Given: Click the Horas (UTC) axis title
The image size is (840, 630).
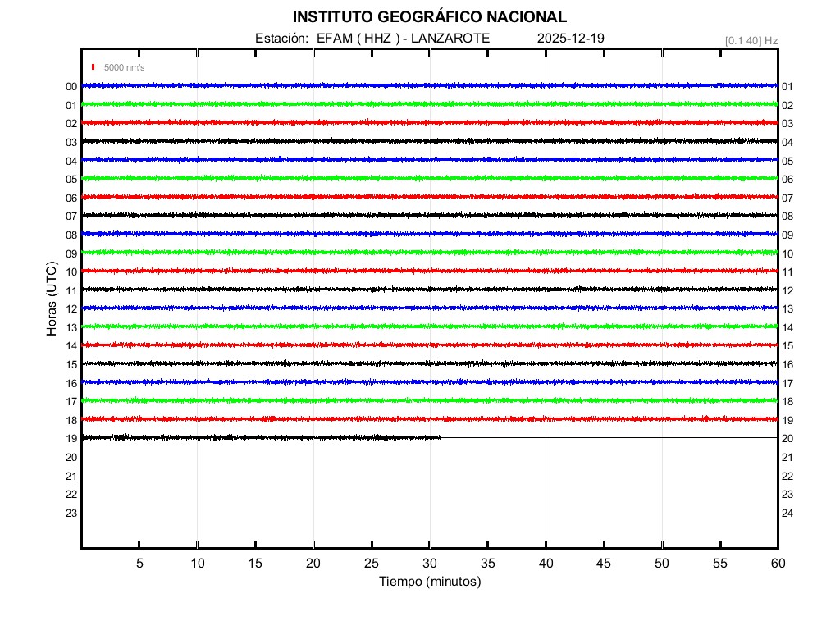Looking at the screenshot, I should point(52,299).
